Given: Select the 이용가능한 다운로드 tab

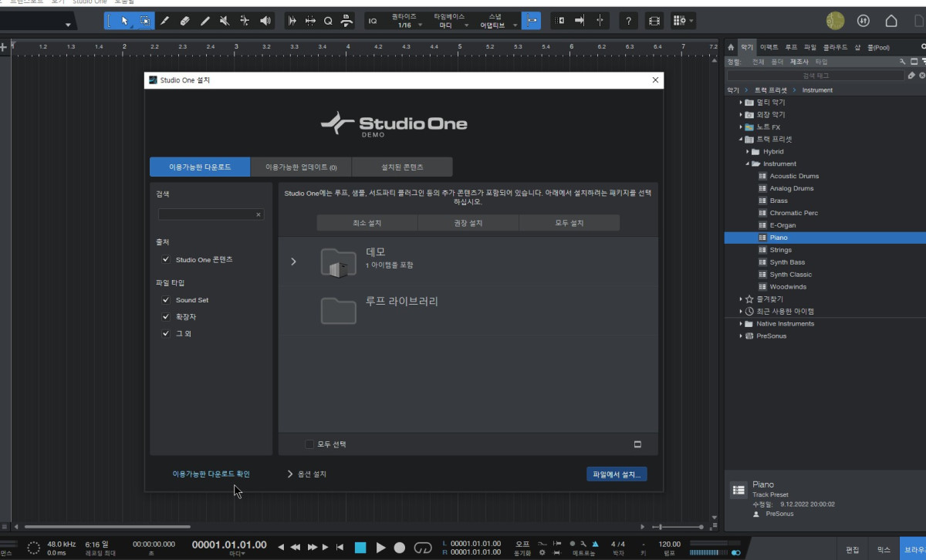Looking at the screenshot, I should pyautogui.click(x=200, y=167).
